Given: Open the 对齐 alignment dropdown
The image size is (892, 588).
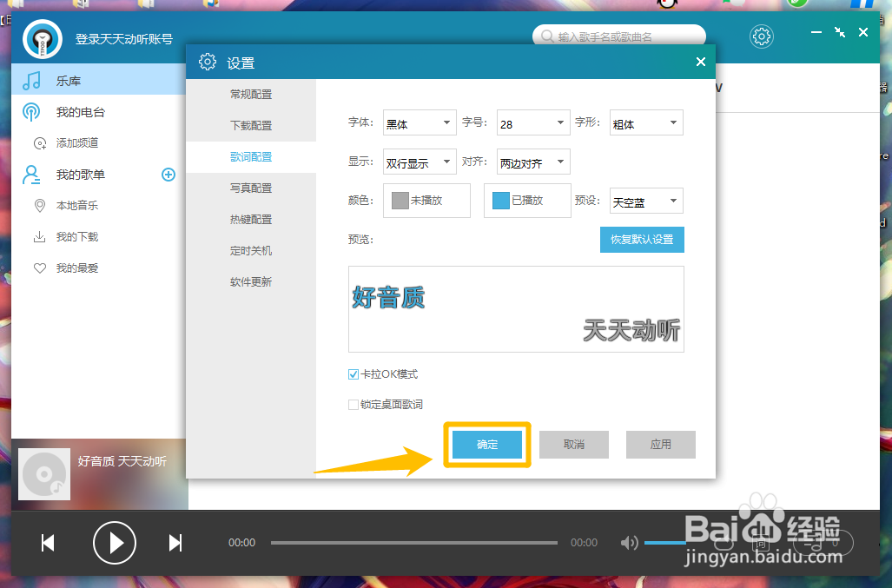Looking at the screenshot, I should click(x=533, y=162).
